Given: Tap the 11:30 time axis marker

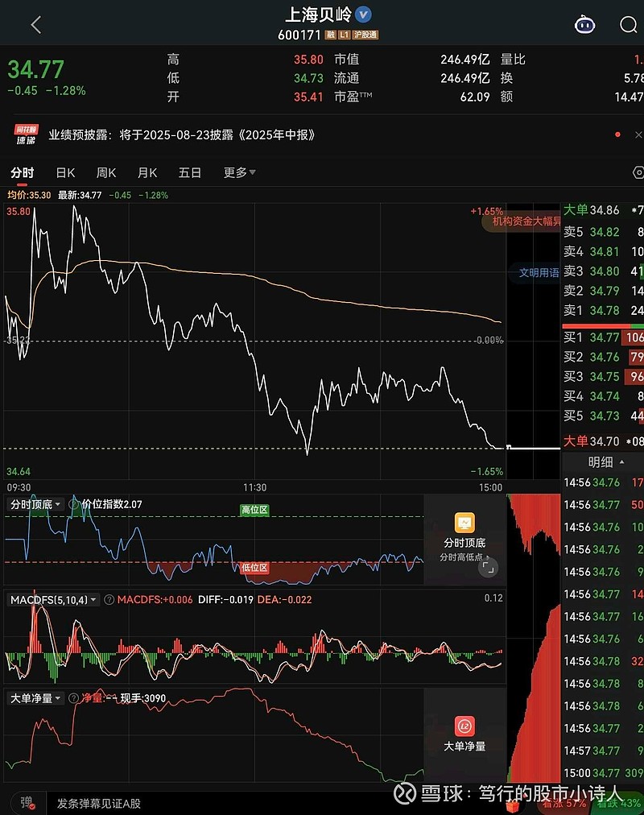Looking at the screenshot, I should pyautogui.click(x=254, y=487).
